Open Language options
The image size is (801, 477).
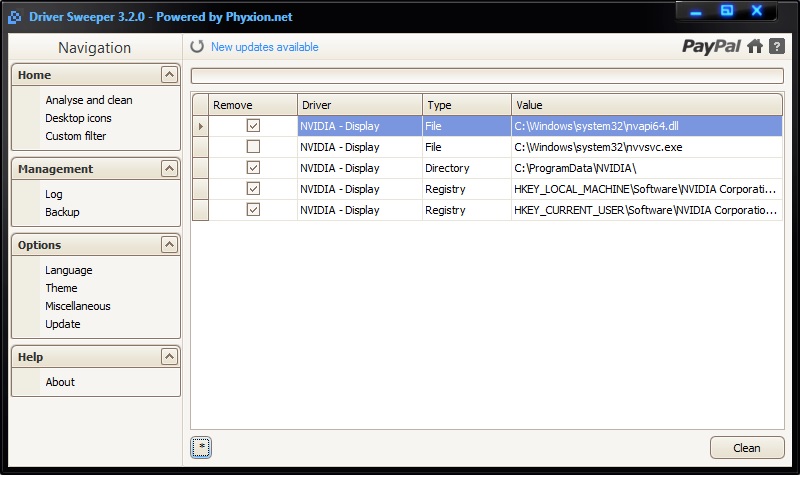click(68, 270)
